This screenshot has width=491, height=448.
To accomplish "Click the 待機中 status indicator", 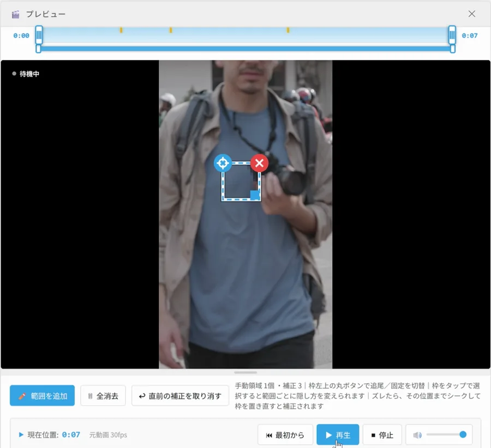I will coord(26,74).
